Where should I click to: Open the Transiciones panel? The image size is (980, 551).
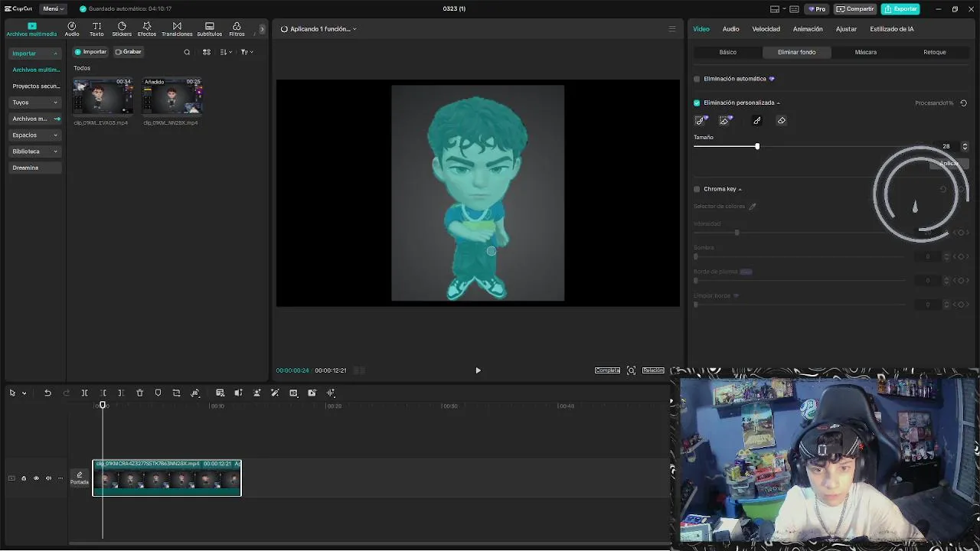coord(177,29)
